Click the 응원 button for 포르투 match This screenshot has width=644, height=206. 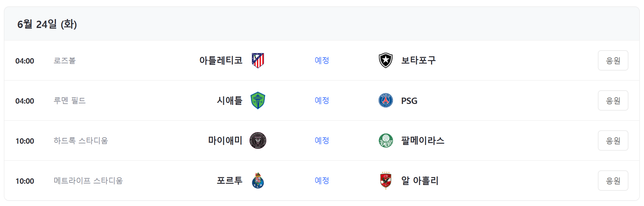[613, 181]
